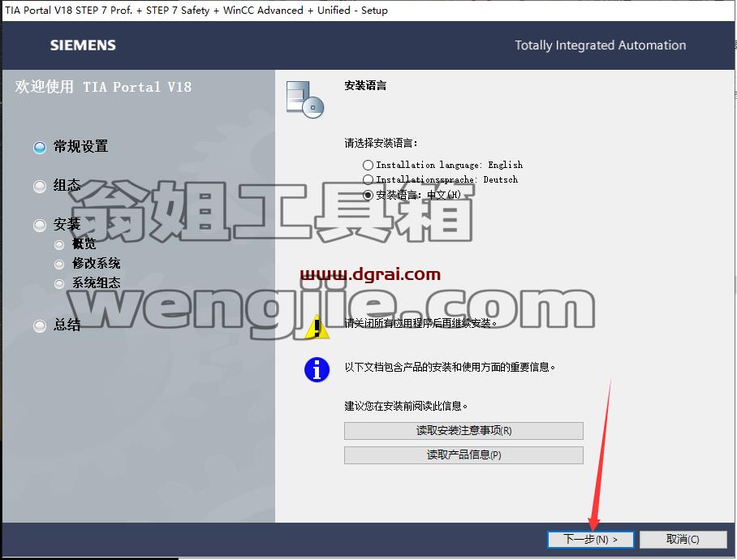Click the blue information circle icon
737x560 pixels.
[x=317, y=369]
